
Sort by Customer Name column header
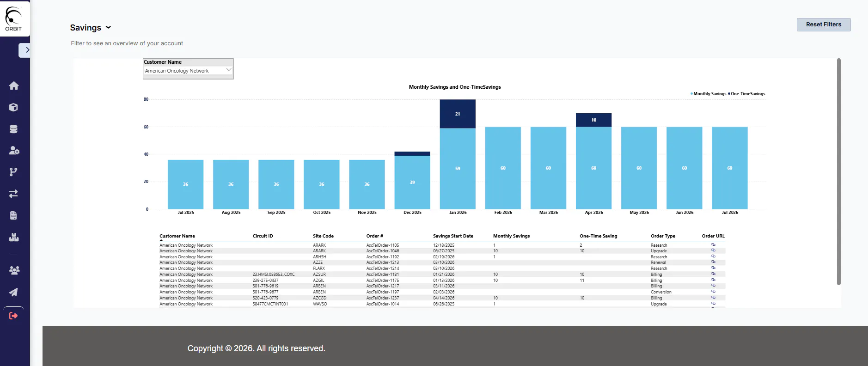(x=177, y=236)
